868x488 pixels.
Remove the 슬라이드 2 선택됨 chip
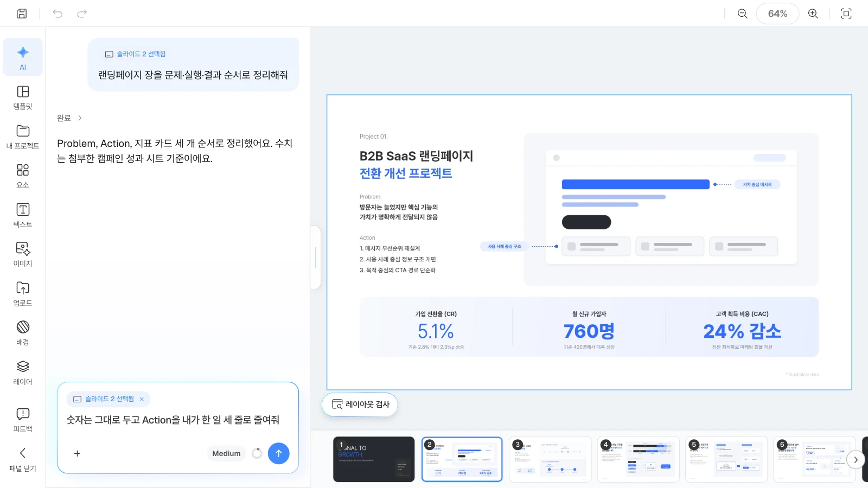pos(142,399)
